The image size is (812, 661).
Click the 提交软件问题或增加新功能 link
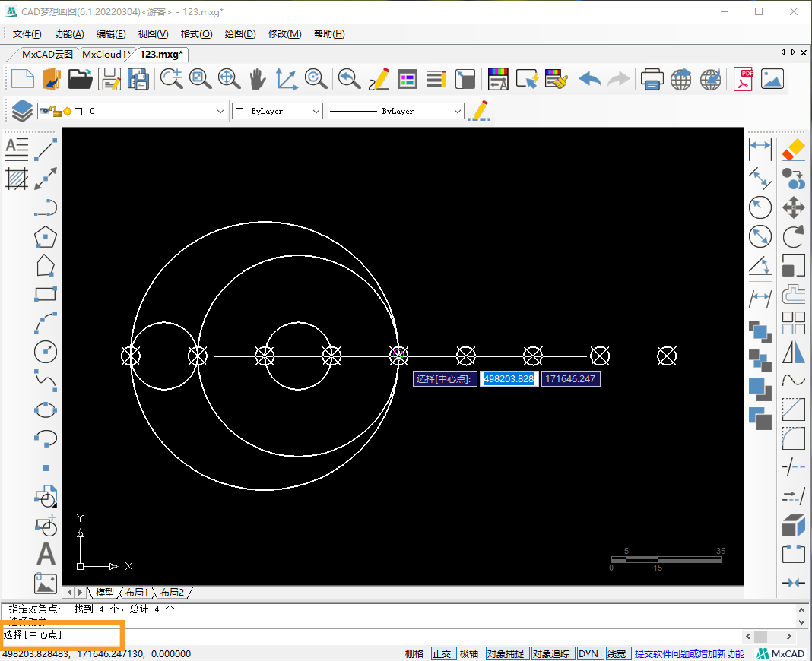pyautogui.click(x=690, y=653)
